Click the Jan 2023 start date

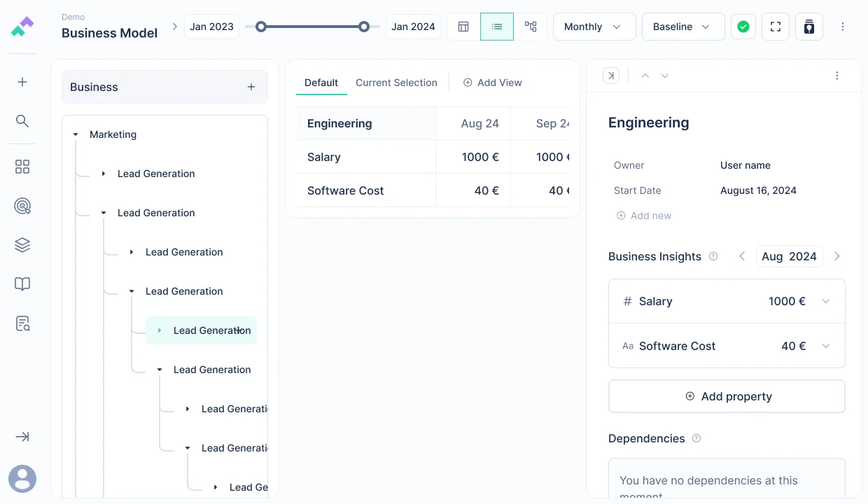pos(211,27)
